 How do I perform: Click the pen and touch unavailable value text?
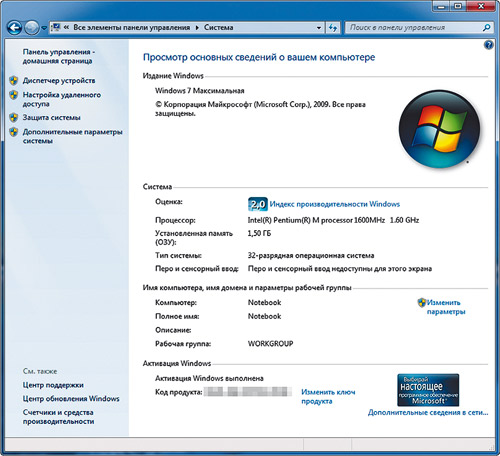(x=340, y=269)
